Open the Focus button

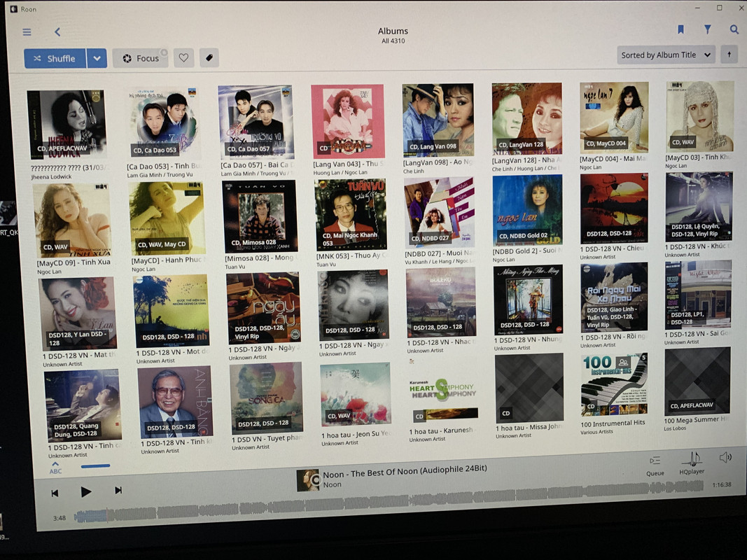pyautogui.click(x=141, y=58)
